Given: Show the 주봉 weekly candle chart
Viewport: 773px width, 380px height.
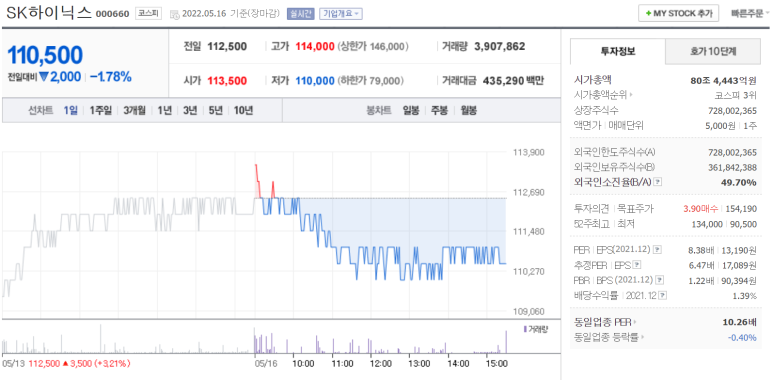Looking at the screenshot, I should point(439,110).
